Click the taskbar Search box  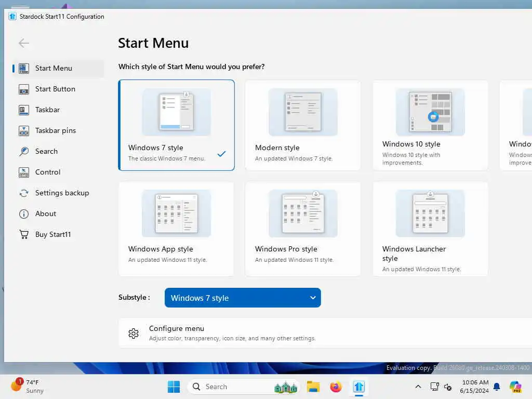click(243, 387)
